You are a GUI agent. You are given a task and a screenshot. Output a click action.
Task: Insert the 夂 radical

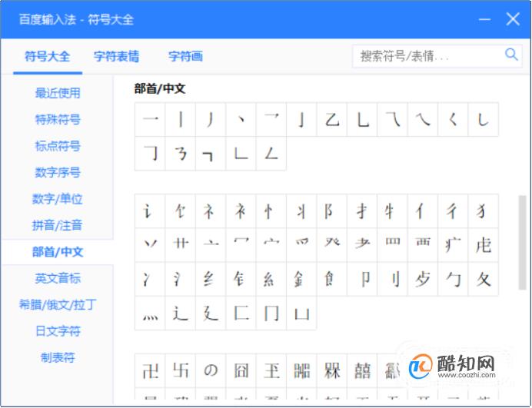click(x=483, y=279)
